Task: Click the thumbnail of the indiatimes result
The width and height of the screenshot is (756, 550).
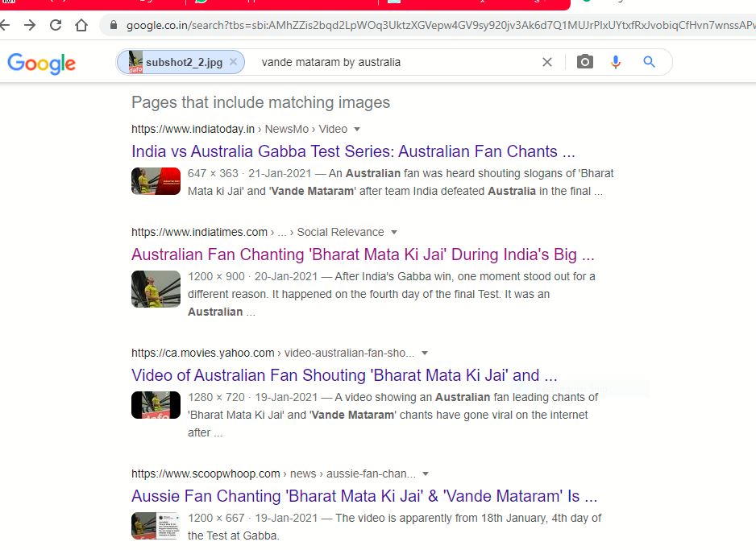Action: (x=156, y=289)
